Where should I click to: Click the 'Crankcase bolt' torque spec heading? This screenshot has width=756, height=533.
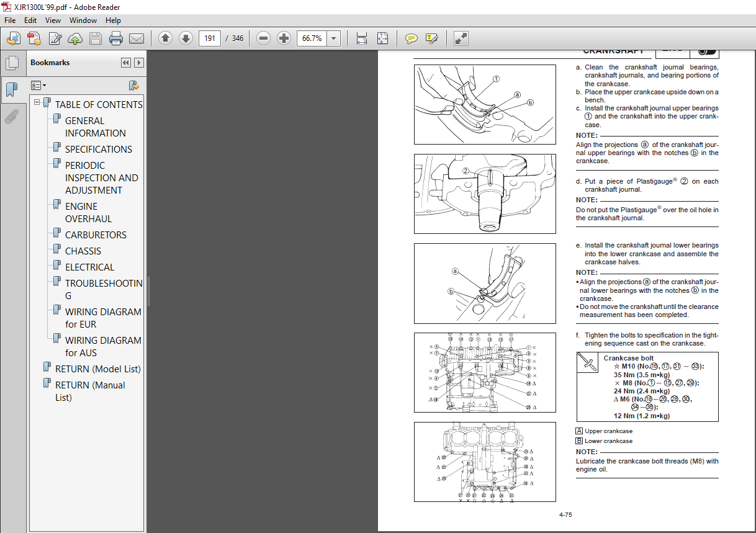click(x=628, y=358)
